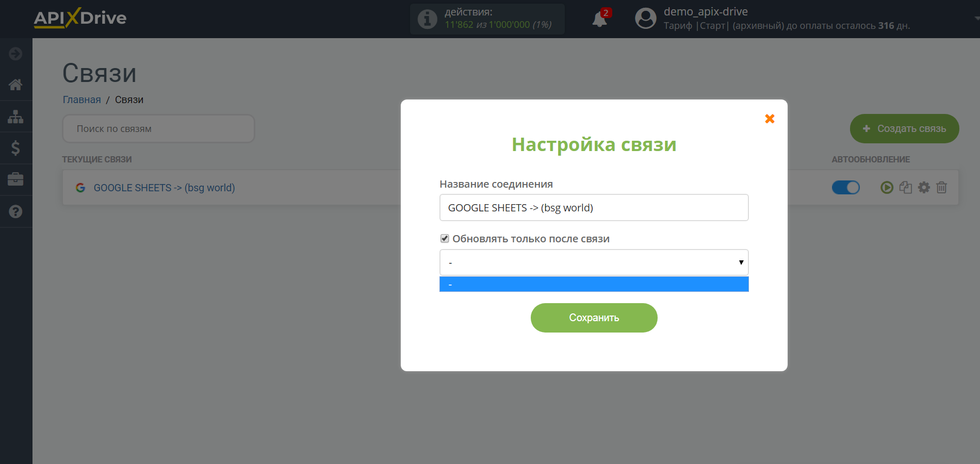This screenshot has width=980, height=464.
Task: Click the connection name input field
Action: tap(594, 207)
